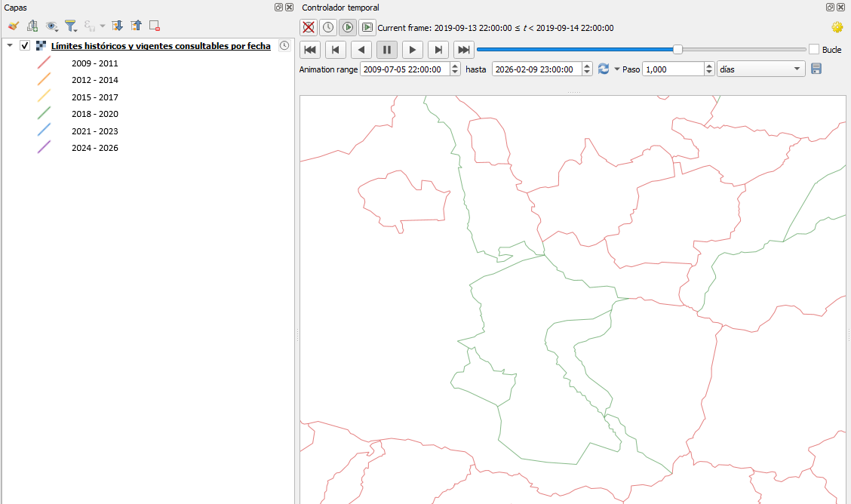Toggle manage map themes eye icon
This screenshot has height=504, width=851.
[x=51, y=26]
